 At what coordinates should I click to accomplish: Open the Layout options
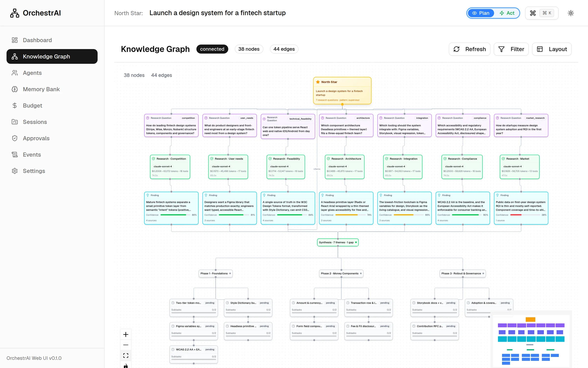(x=552, y=49)
